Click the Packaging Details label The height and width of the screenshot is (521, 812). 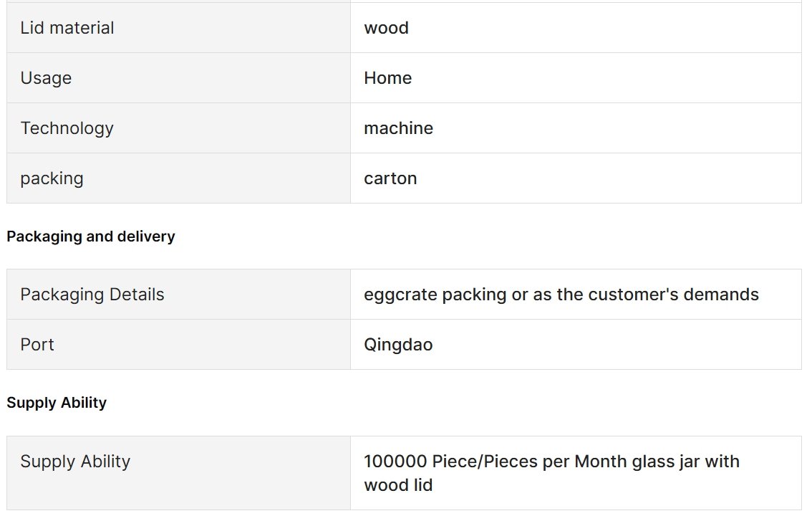92,295
